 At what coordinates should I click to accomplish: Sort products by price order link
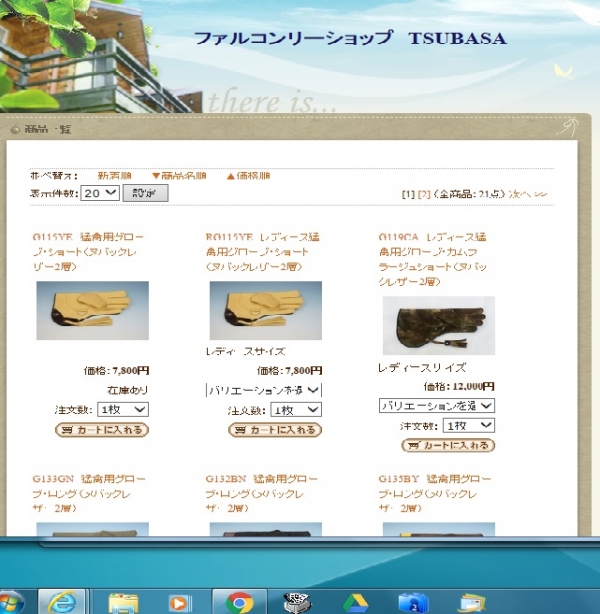(250, 176)
